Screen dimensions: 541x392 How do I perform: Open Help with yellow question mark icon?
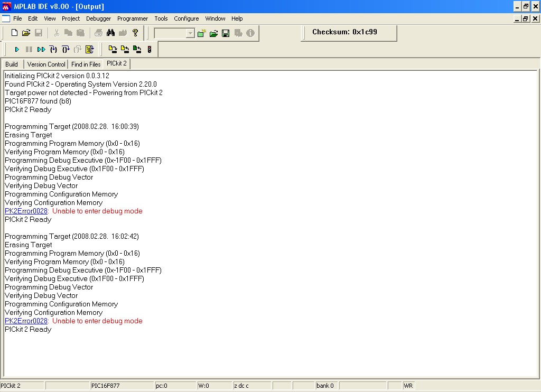(135, 33)
